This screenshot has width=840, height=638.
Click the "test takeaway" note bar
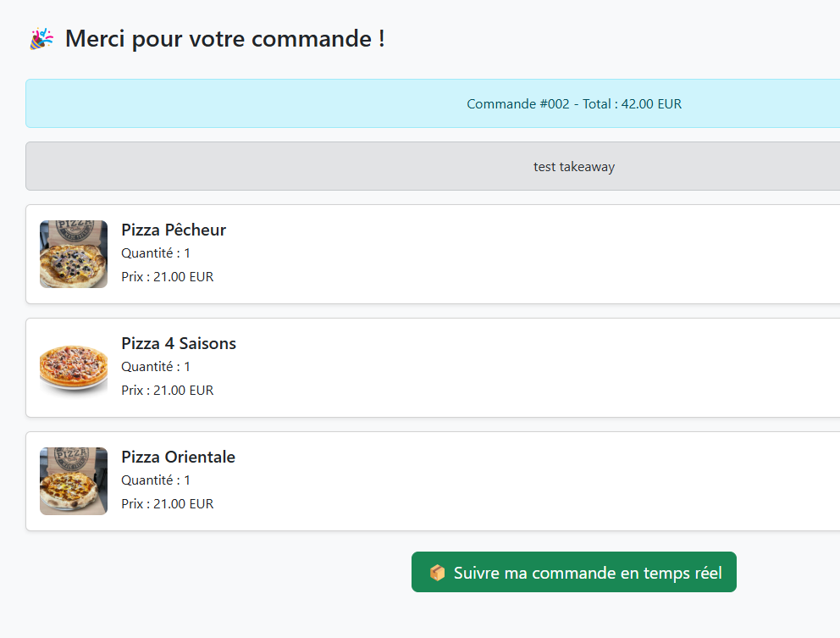(x=573, y=167)
